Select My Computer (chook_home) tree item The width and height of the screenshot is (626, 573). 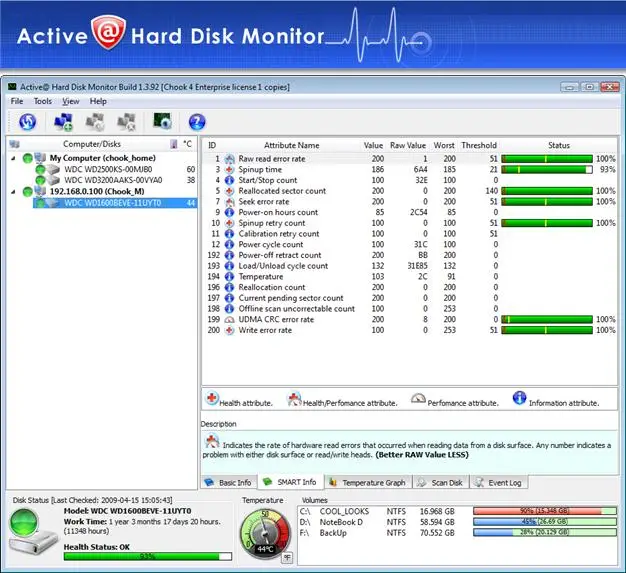point(103,158)
